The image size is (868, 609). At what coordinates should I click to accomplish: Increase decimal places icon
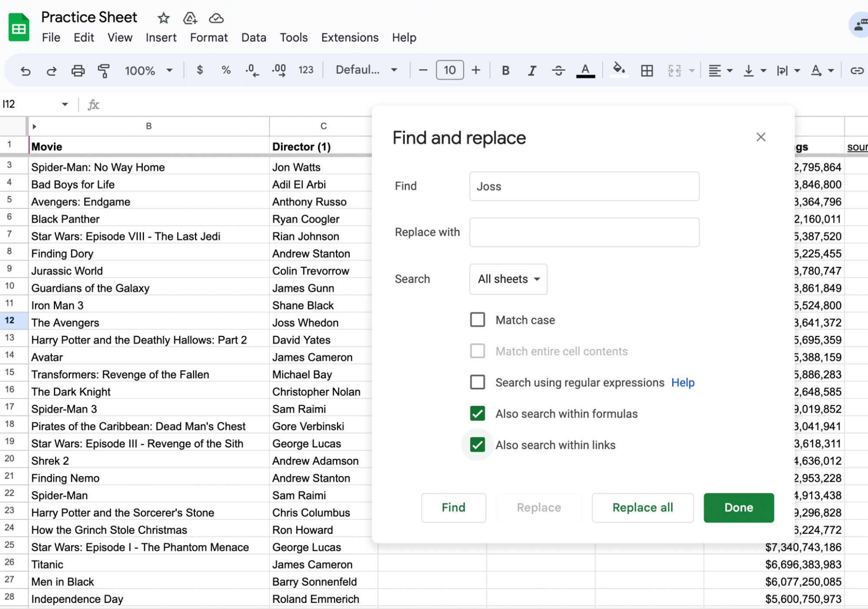coord(279,70)
